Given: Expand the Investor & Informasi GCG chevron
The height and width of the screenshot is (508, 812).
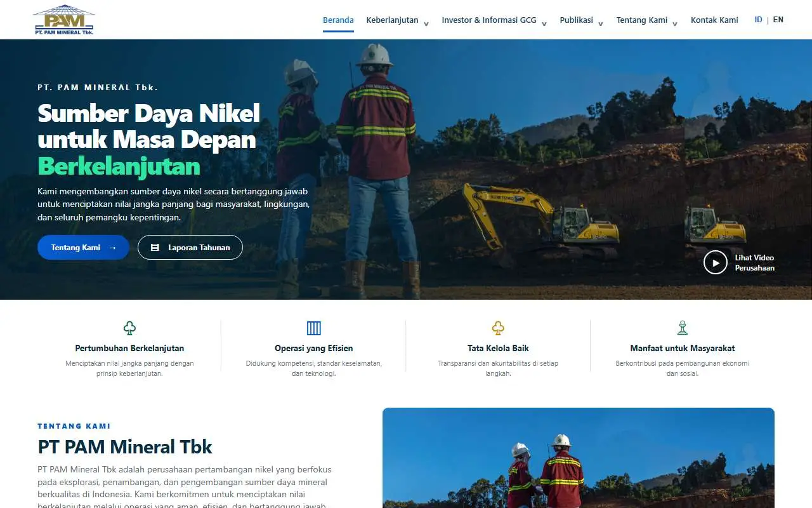Looking at the screenshot, I should [x=544, y=23].
